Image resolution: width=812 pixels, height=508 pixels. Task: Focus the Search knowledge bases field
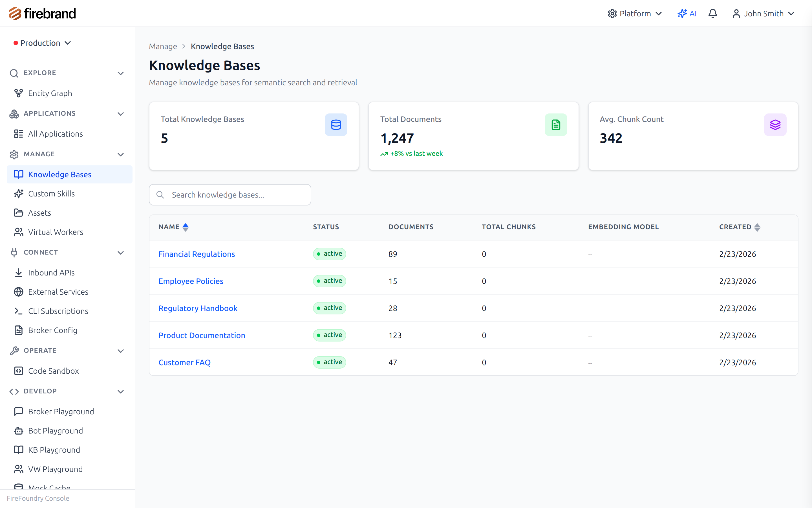230,194
